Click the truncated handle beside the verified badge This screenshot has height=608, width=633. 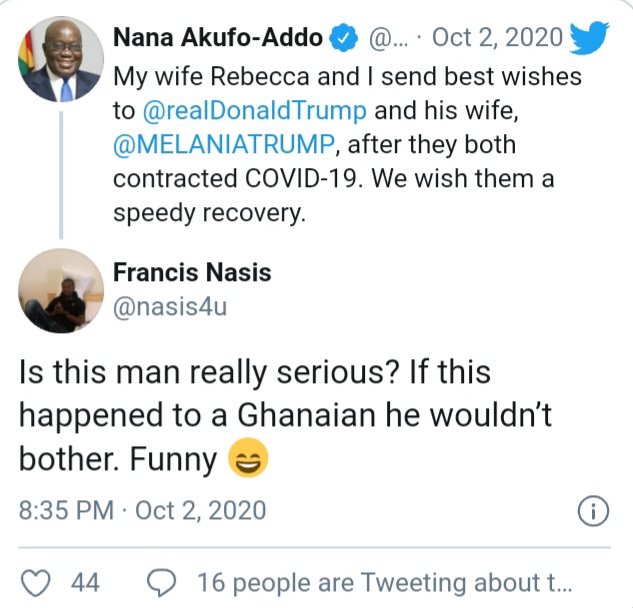(387, 40)
